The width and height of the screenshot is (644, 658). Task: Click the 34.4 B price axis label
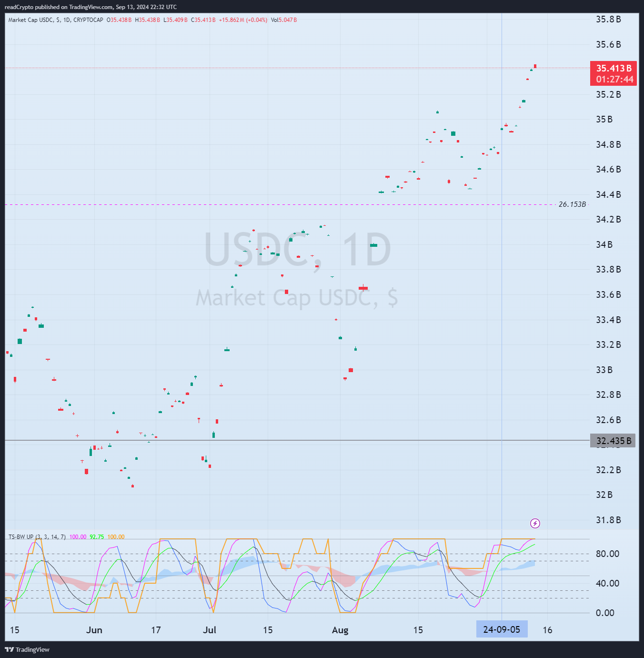coord(608,194)
